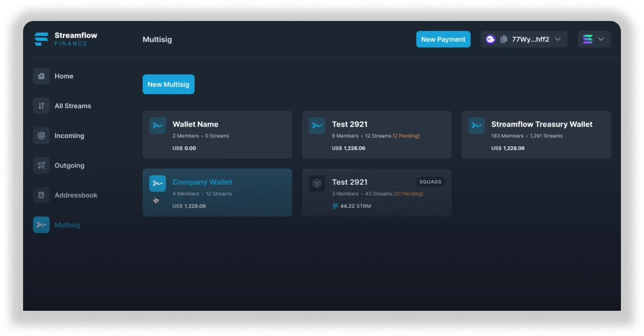Click the All Streams arrows icon

41,106
